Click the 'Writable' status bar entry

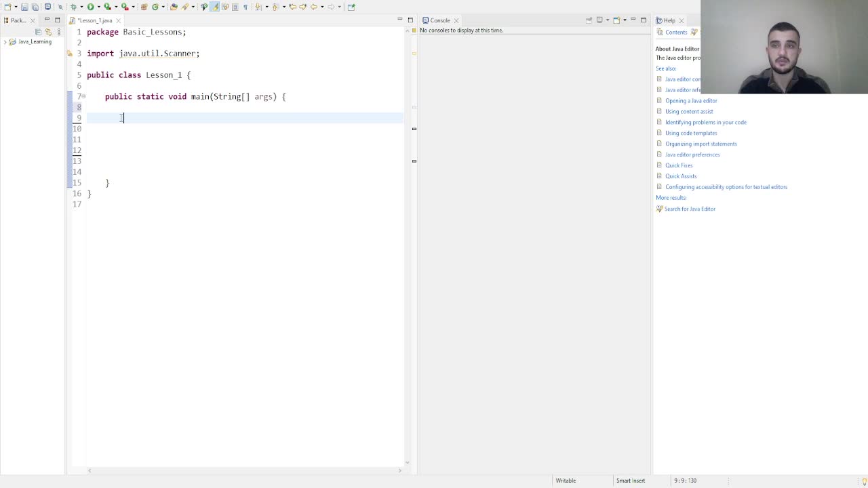point(566,481)
